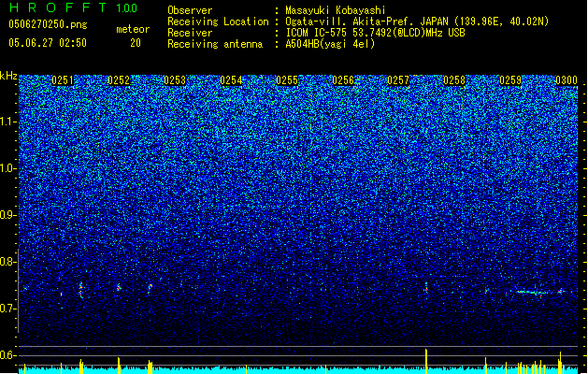Click the 0254 time marker
Image resolution: width=588 pixels, height=374 pixels.
click(x=231, y=80)
